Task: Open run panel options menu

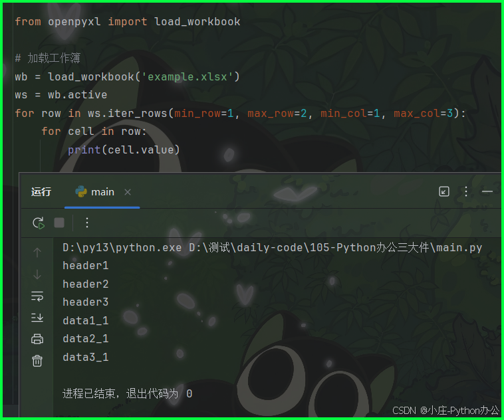Action: 466,191
